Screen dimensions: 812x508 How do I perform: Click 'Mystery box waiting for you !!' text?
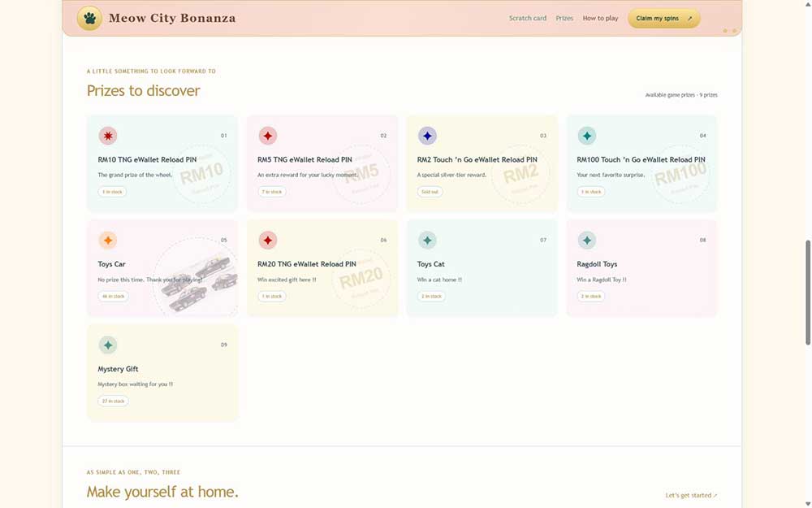click(135, 384)
